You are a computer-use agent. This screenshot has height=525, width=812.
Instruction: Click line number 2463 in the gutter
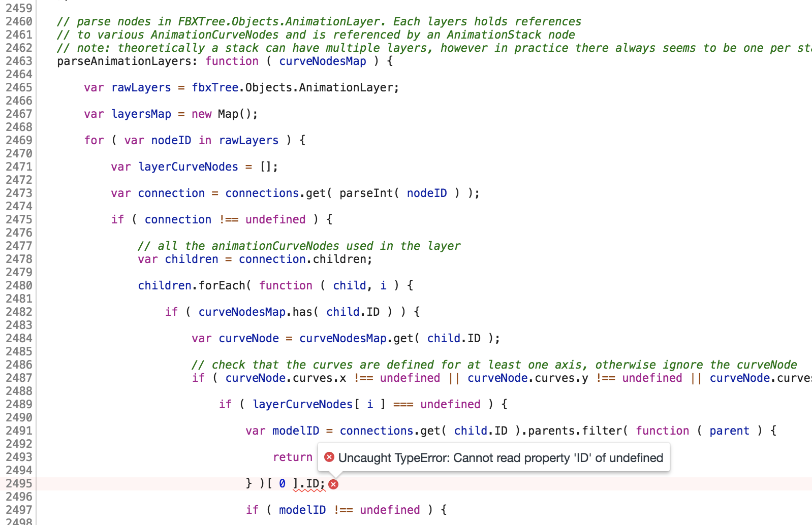click(19, 61)
